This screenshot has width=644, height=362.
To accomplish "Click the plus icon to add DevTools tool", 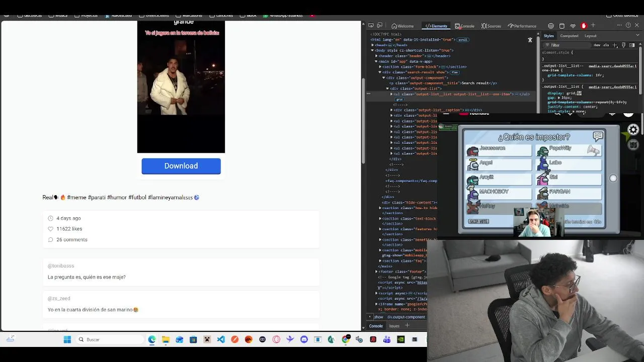I will coord(593,26).
